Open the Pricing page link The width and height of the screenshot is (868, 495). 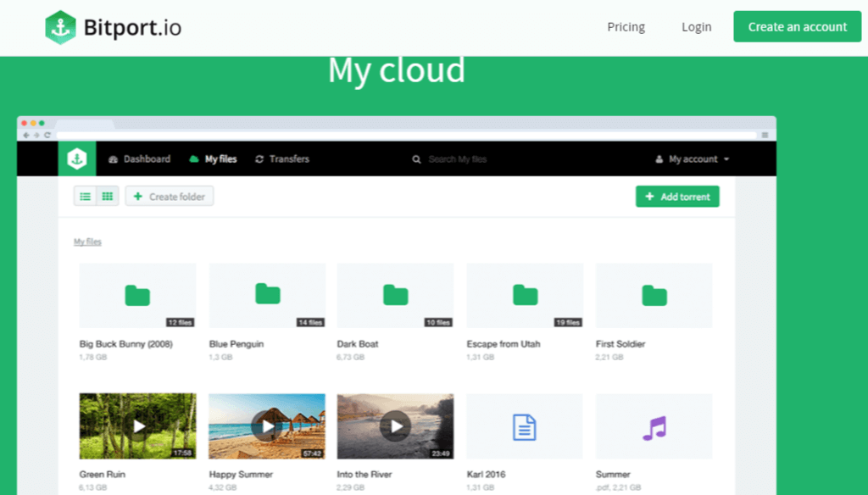pos(626,26)
